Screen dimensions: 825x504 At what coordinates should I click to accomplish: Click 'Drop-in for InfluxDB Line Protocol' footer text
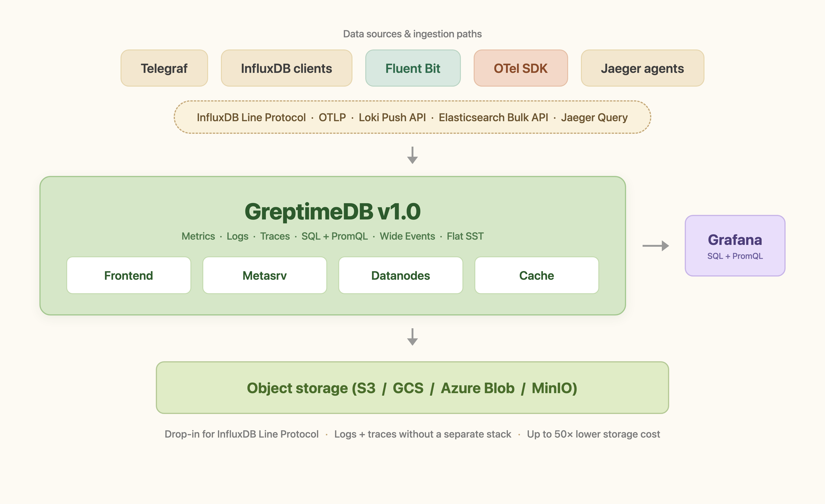pos(241,434)
